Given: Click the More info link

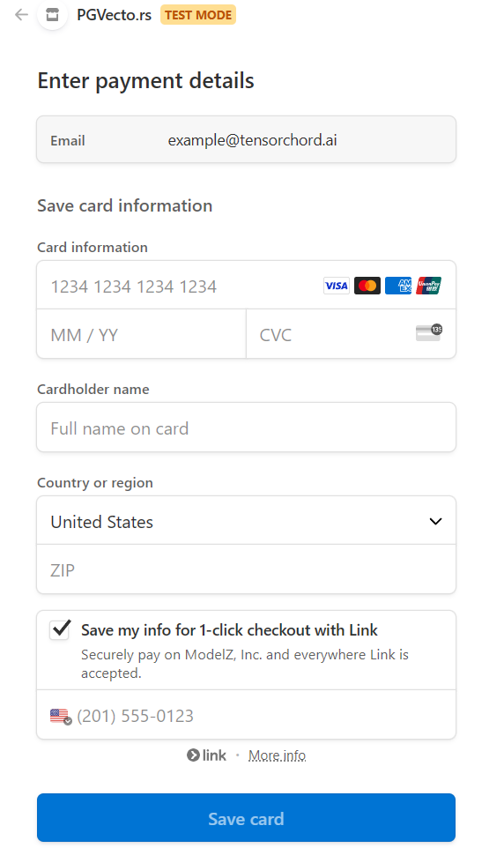Looking at the screenshot, I should [277, 755].
